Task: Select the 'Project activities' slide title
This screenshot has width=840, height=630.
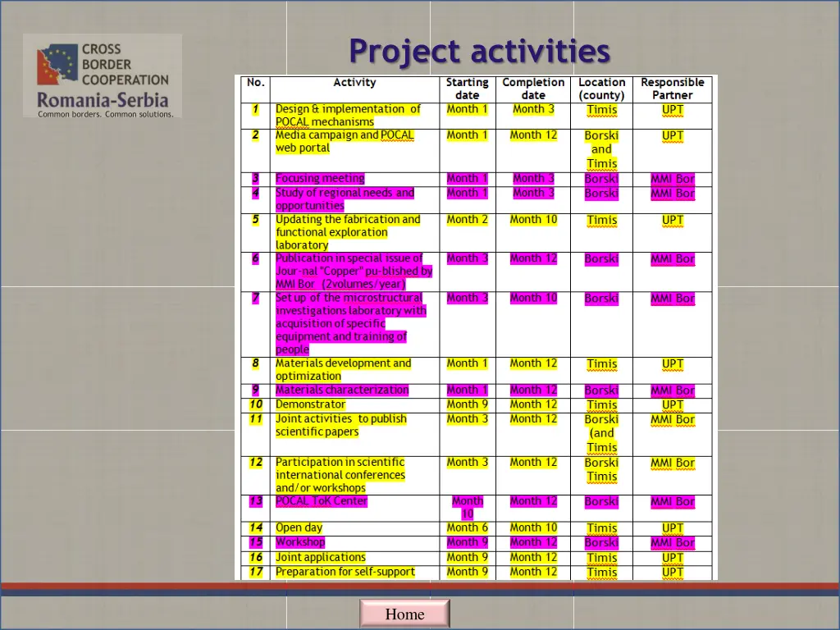Action: tap(479, 52)
